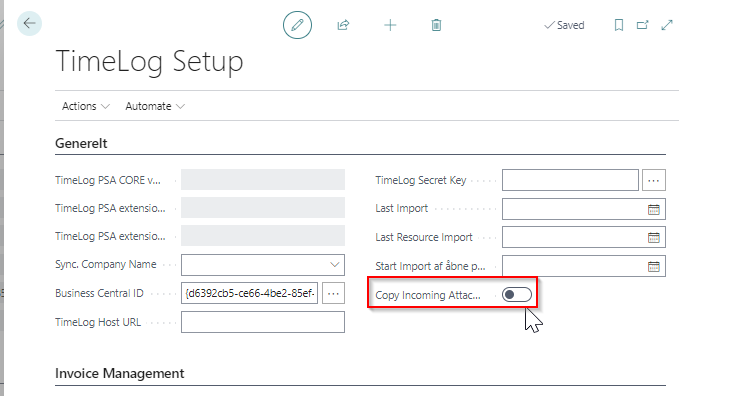This screenshot has height=396, width=730.
Task: Open calendar for Last Import
Action: 654,209
